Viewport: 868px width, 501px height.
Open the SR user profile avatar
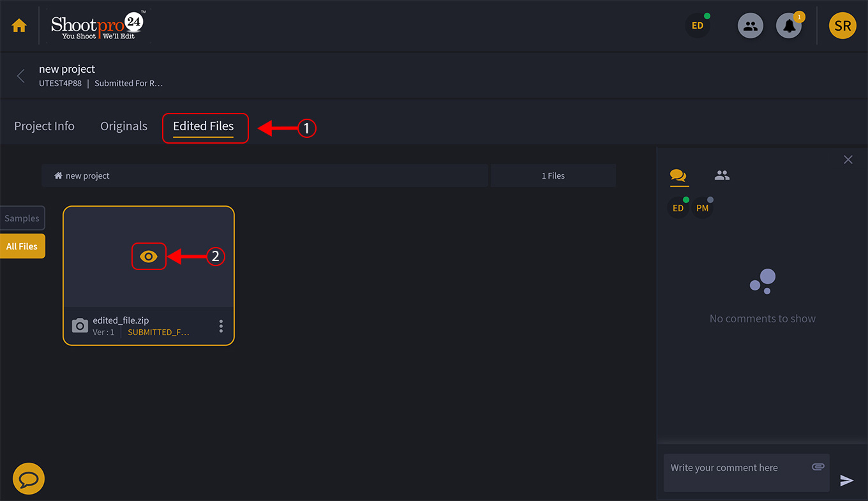[842, 26]
